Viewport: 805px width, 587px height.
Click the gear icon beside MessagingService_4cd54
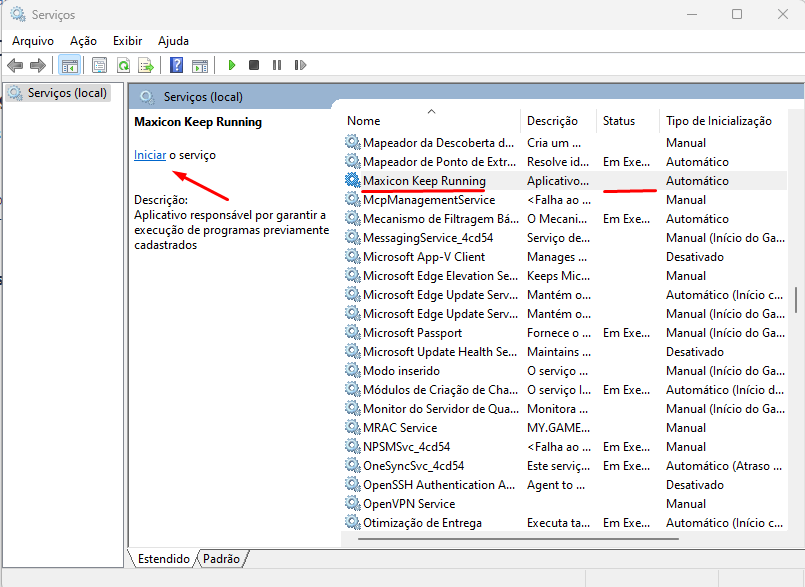[x=352, y=237]
